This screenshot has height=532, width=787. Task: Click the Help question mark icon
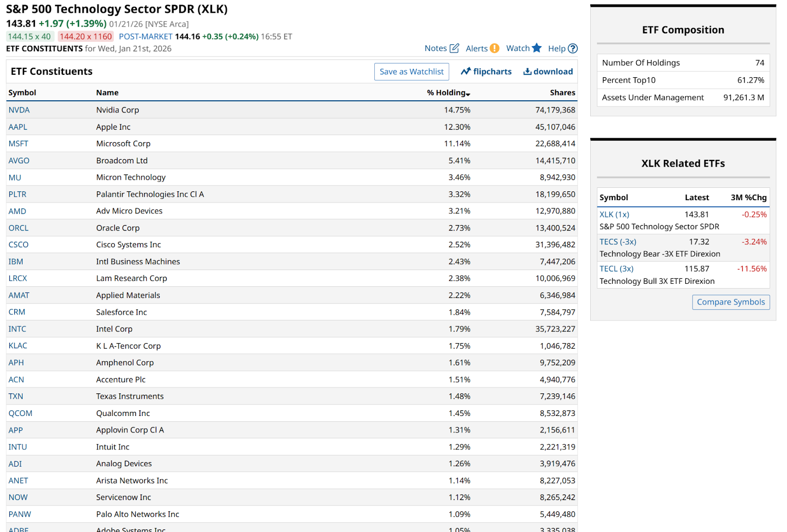(x=573, y=49)
